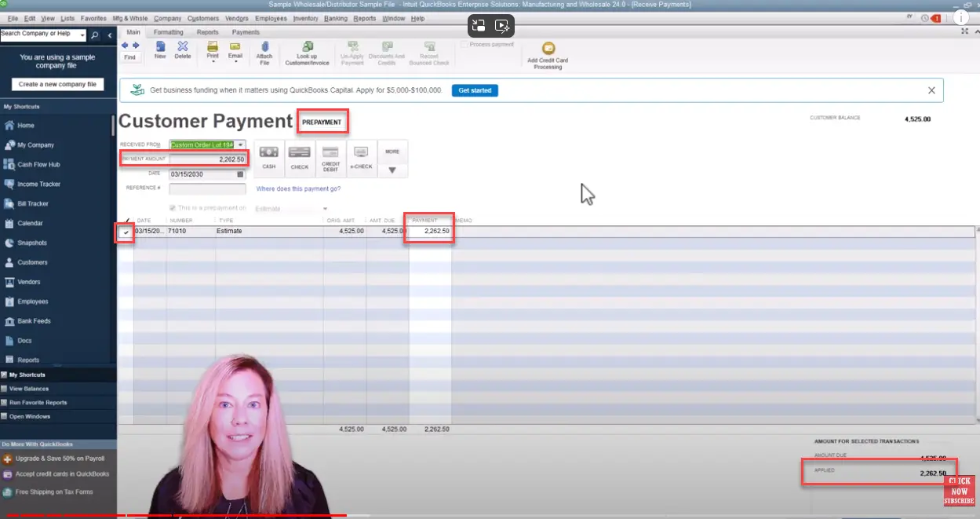The image size is (980, 519).
Task: Click the 2,262.50 payment cell
Action: click(430, 232)
